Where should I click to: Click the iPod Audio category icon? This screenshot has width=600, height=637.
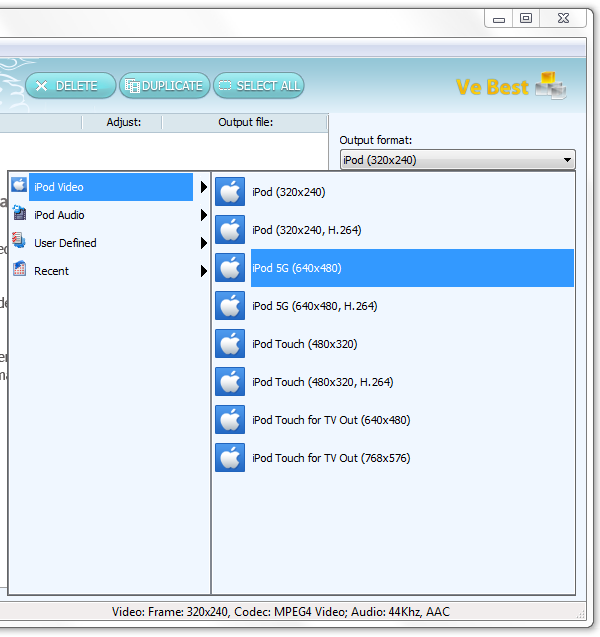19,213
